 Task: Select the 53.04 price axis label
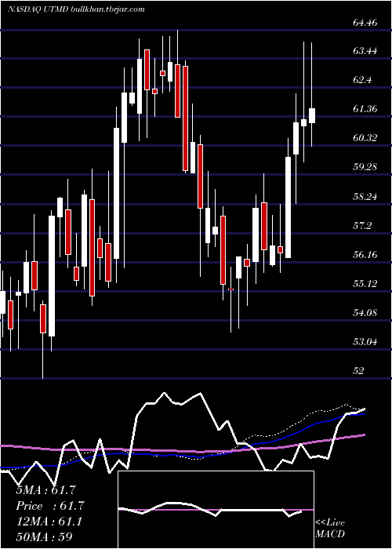(x=365, y=342)
